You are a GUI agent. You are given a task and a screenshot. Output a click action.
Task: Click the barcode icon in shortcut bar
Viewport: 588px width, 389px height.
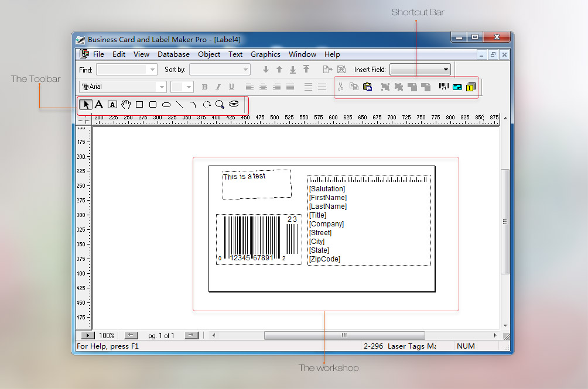[x=443, y=87]
